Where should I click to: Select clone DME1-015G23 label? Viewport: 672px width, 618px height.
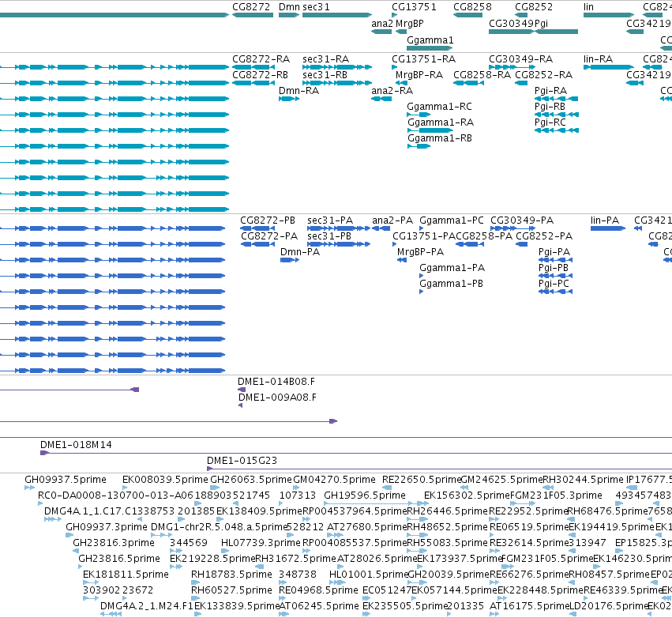click(242, 461)
